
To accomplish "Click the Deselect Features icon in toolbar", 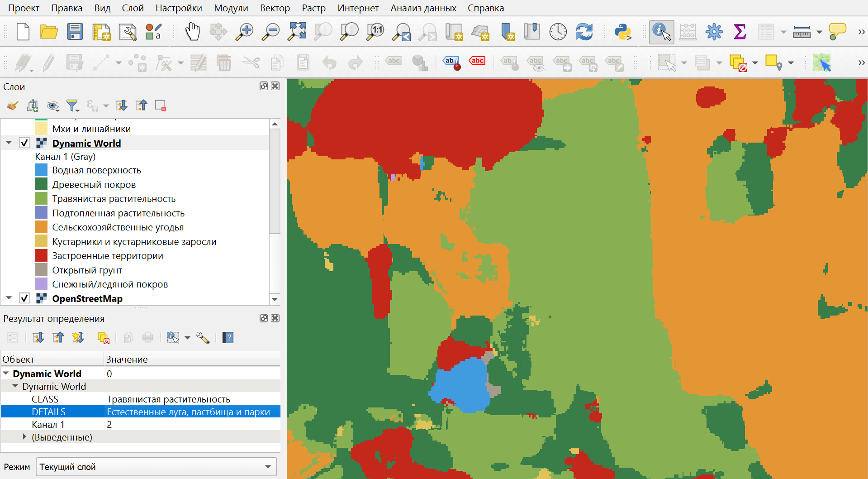I will pos(738,63).
